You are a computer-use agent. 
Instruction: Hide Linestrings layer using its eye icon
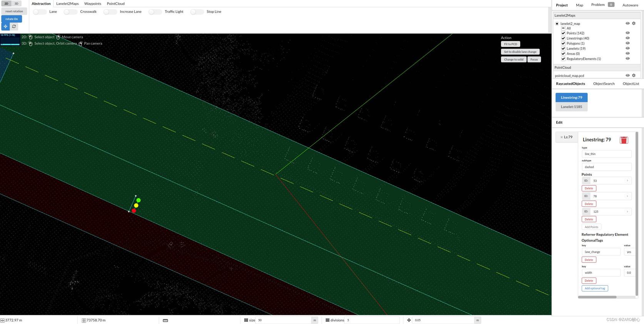point(627,38)
